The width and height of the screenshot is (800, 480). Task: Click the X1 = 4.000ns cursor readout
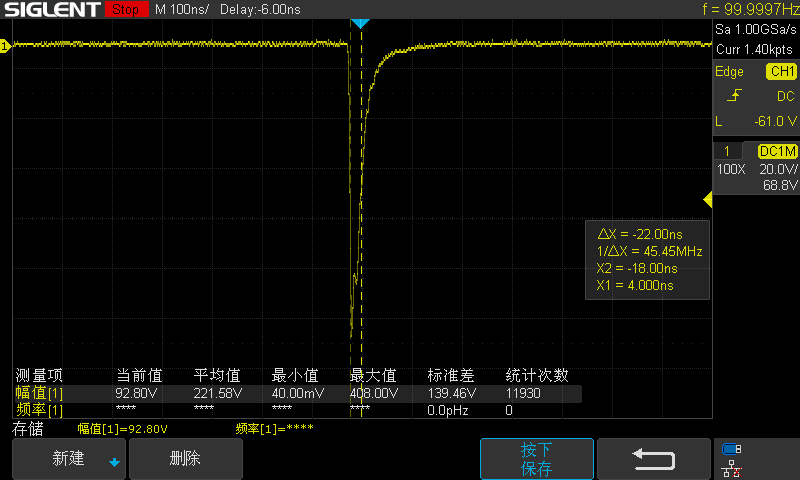tap(635, 285)
